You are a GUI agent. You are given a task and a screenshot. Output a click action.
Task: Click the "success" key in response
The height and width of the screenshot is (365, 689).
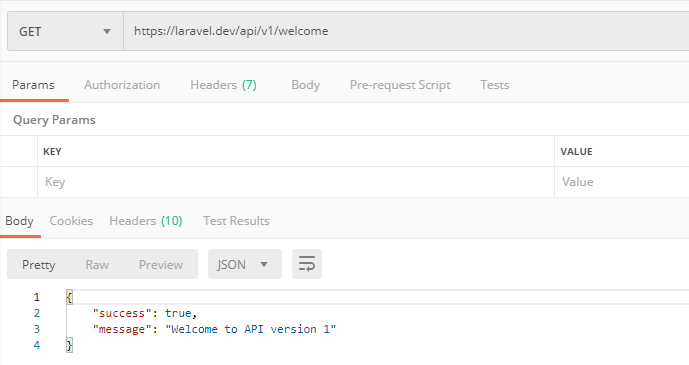click(x=122, y=313)
